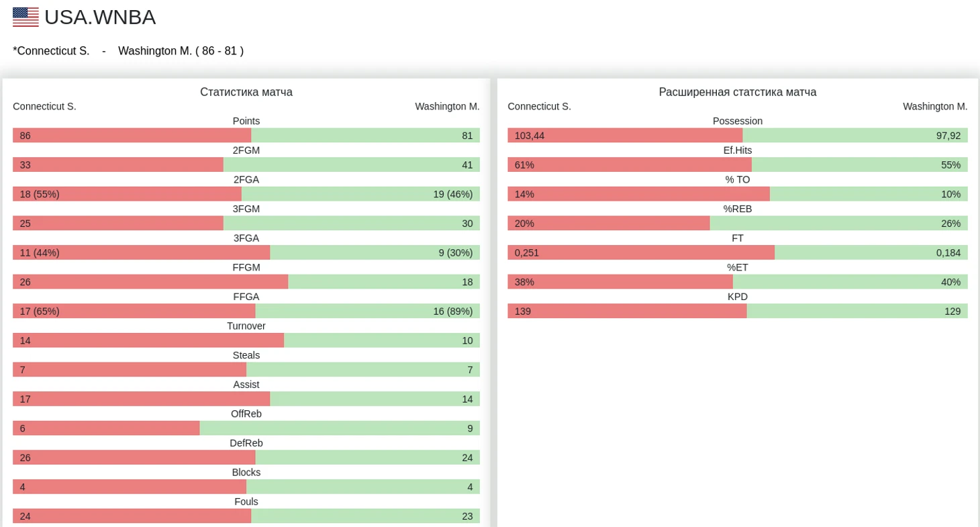Click the green Possession bar showing 97,92

click(854, 136)
